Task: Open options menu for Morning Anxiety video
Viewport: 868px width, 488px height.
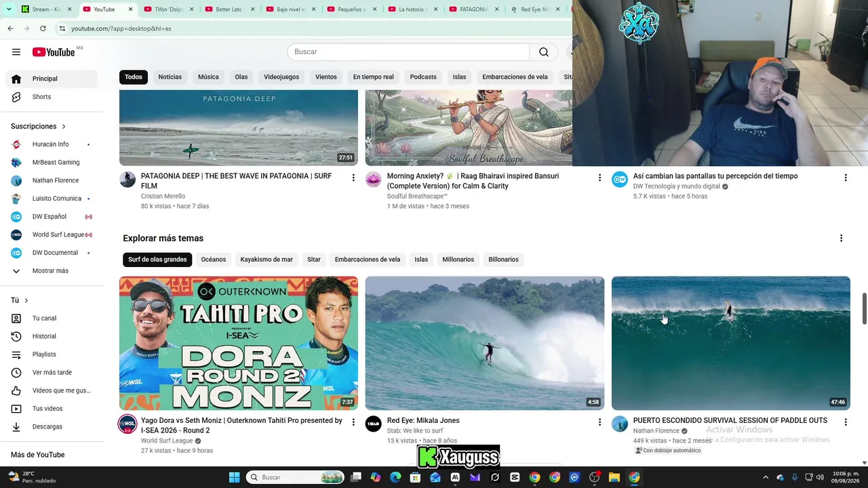Action: (599, 178)
